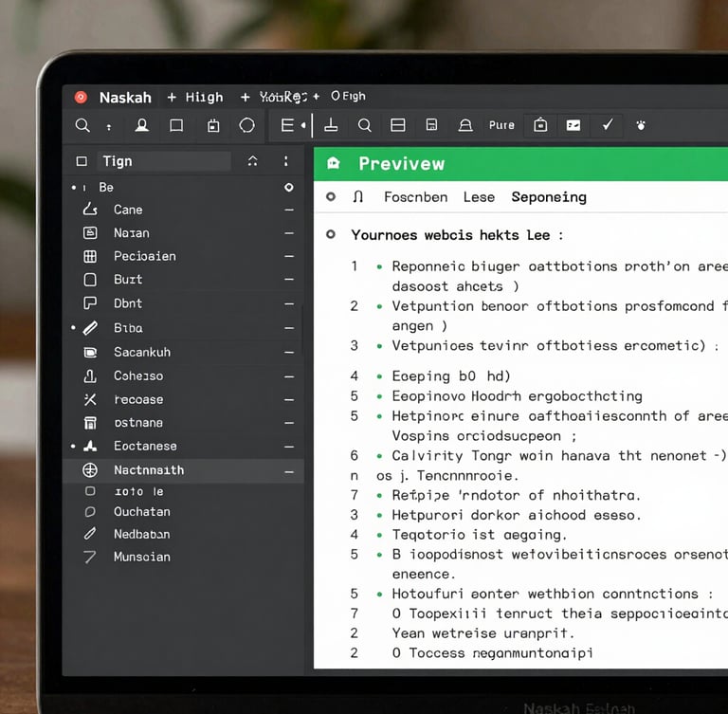Click the collapse chevrons icon in the Tign header
This screenshot has width=728, height=714.
(252, 161)
